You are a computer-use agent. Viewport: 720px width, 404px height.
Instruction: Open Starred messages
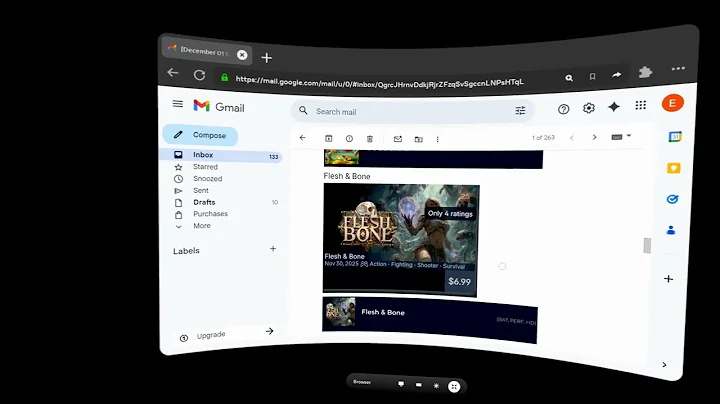(205, 167)
